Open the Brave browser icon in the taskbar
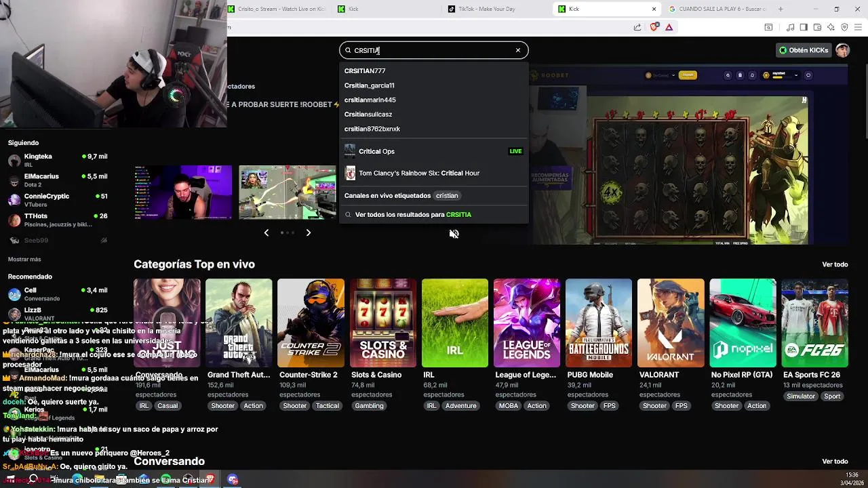Screen dimensions: 868x488 tap(210, 479)
